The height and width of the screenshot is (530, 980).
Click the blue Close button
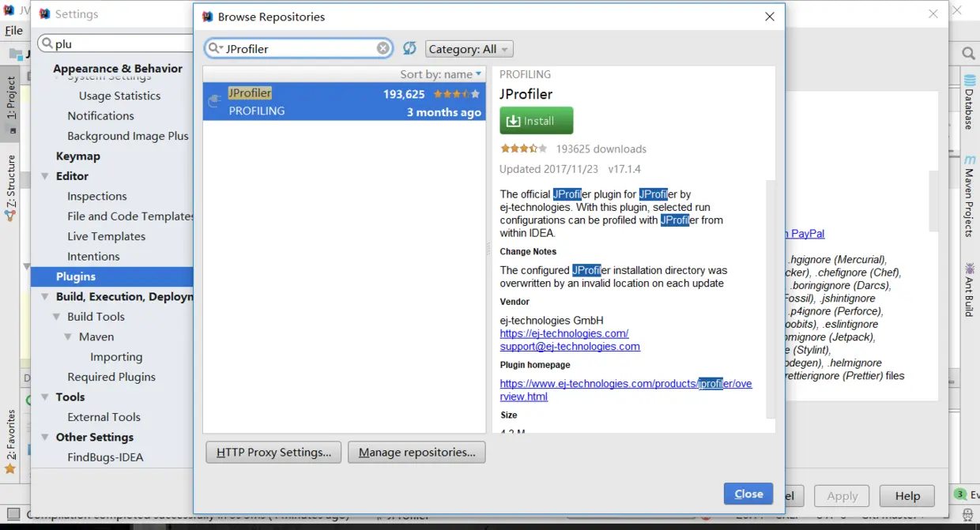click(x=748, y=494)
